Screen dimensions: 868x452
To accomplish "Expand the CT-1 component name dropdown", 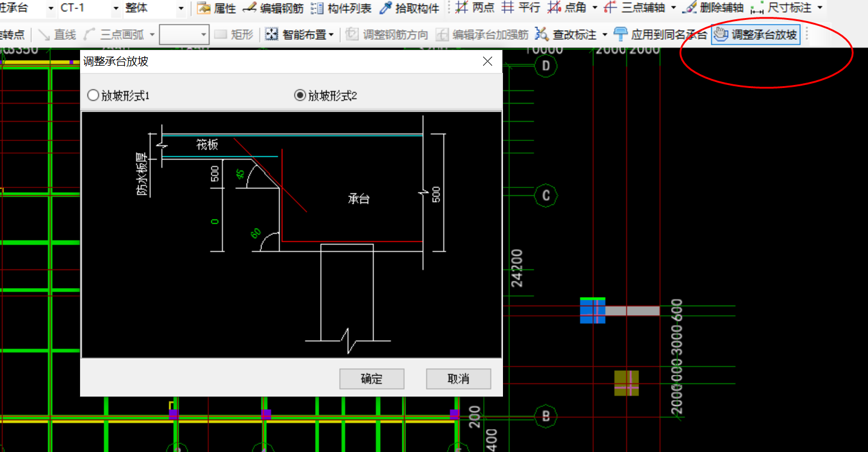I will click(116, 8).
